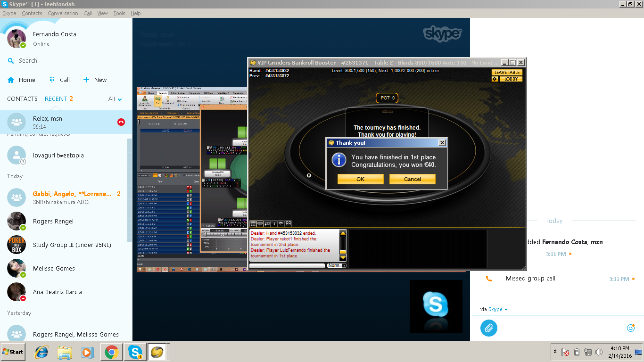The height and width of the screenshot is (362, 644).
Task: Expand the All contacts filter dropdown
Action: 115,99
